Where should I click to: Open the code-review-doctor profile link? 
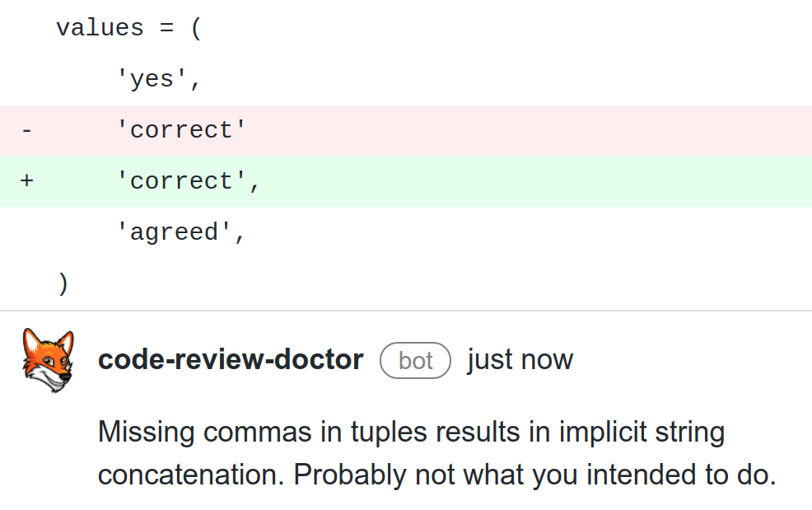pos(231,360)
